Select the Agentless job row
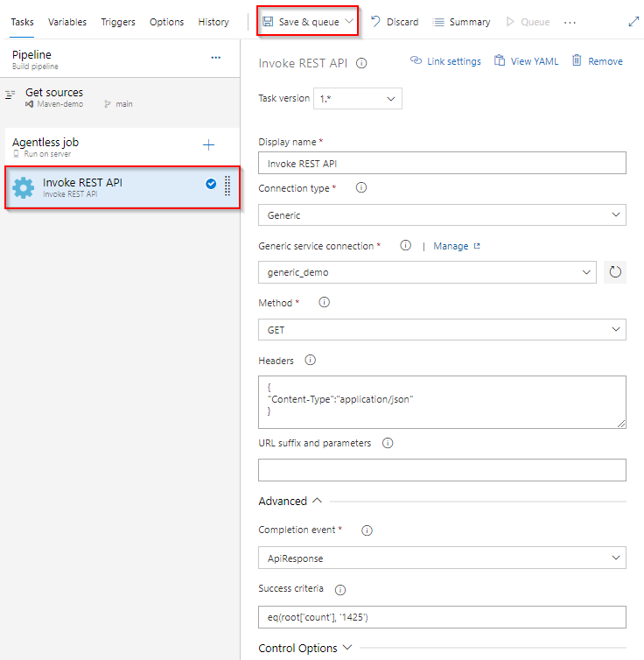 point(122,146)
